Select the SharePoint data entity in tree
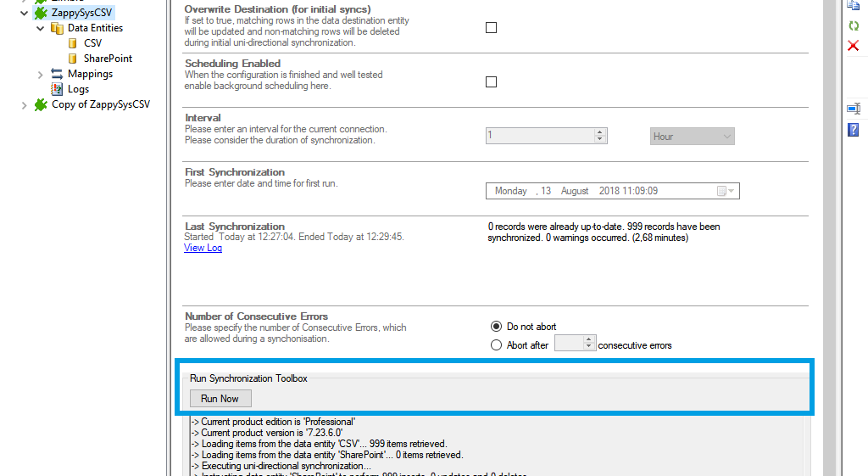This screenshot has width=868, height=476. tap(108, 59)
